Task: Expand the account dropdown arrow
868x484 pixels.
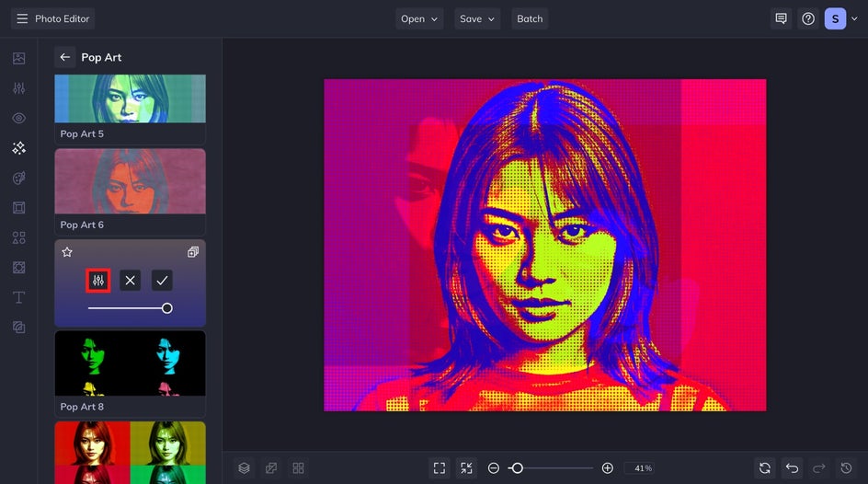Action: point(855,18)
